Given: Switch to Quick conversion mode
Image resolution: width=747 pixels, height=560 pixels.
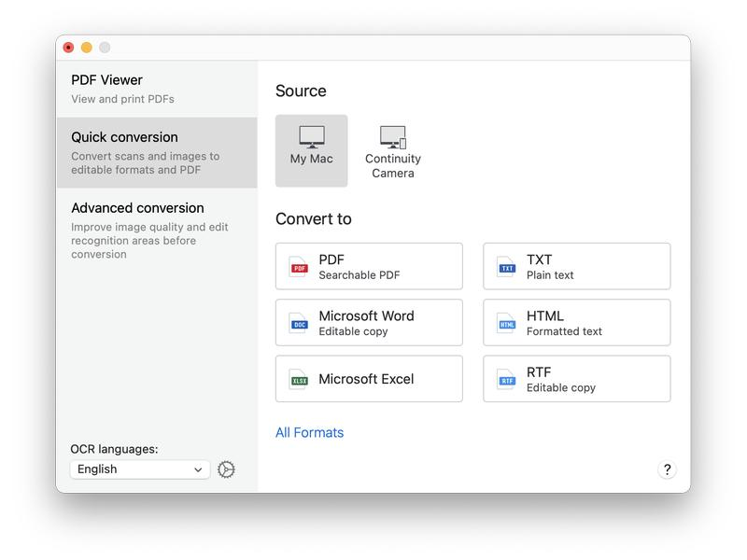Looking at the screenshot, I should (x=157, y=153).
